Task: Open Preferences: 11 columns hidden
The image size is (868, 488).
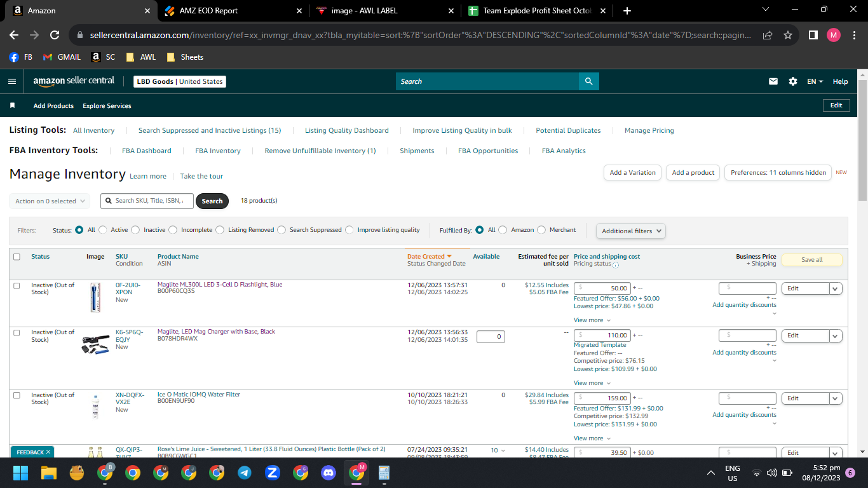Action: [x=778, y=173]
